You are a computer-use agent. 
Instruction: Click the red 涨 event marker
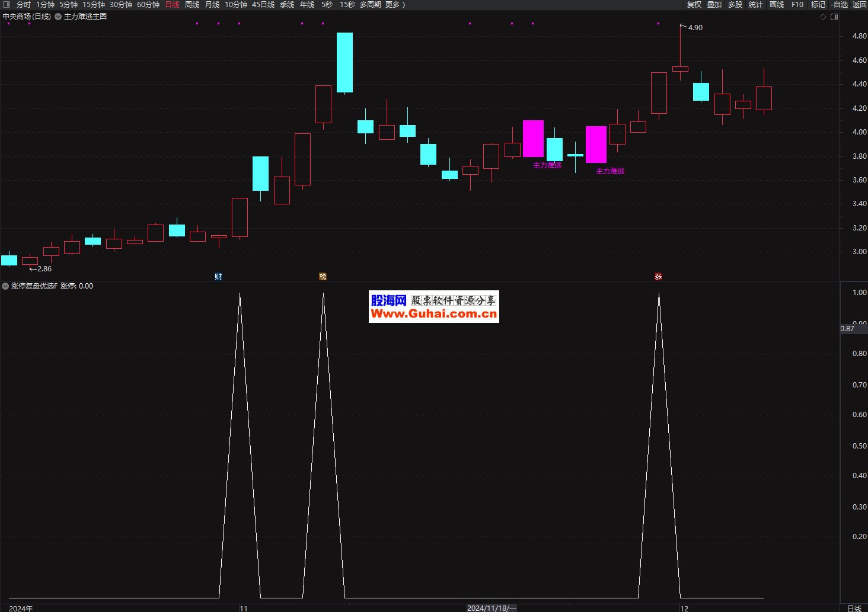click(658, 277)
